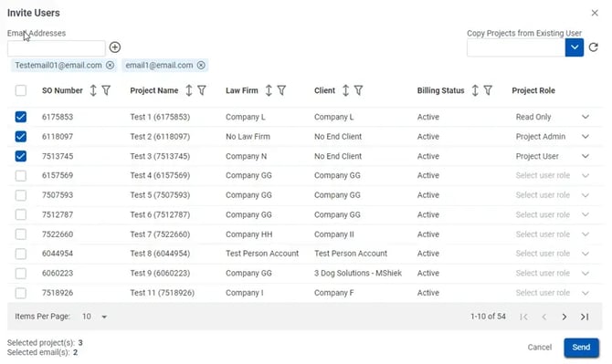Select user role for Test 6
612x364 pixels.
(553, 214)
